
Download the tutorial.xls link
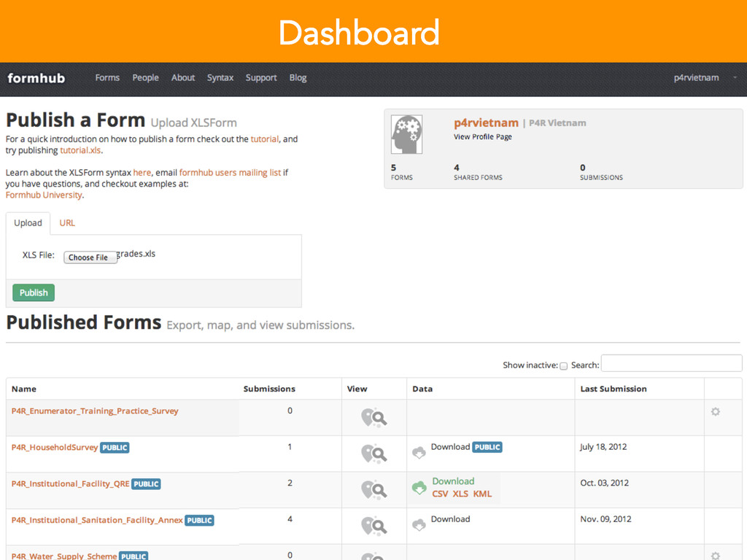click(80, 150)
